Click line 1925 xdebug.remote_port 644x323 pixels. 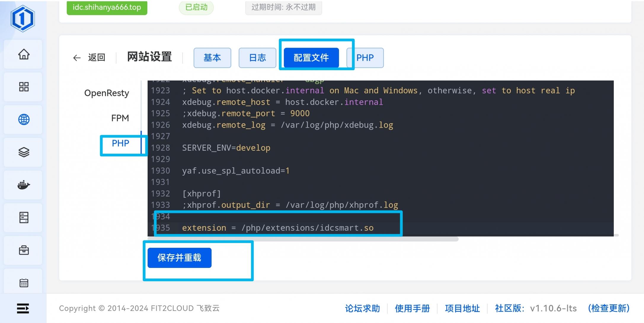(246, 113)
